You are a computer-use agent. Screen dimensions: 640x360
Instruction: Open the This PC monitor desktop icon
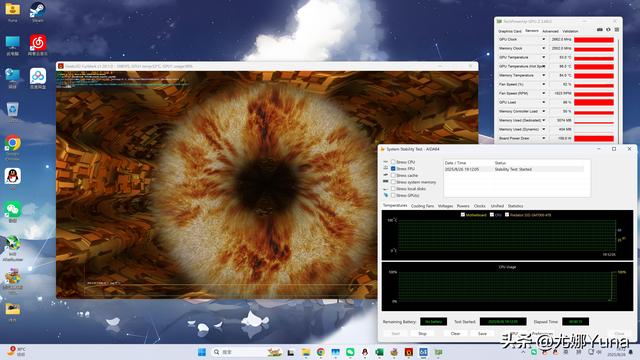pos(13,45)
